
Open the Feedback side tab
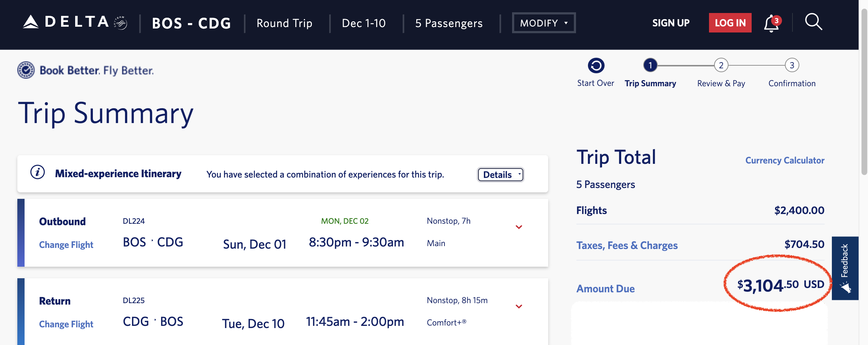(x=845, y=268)
